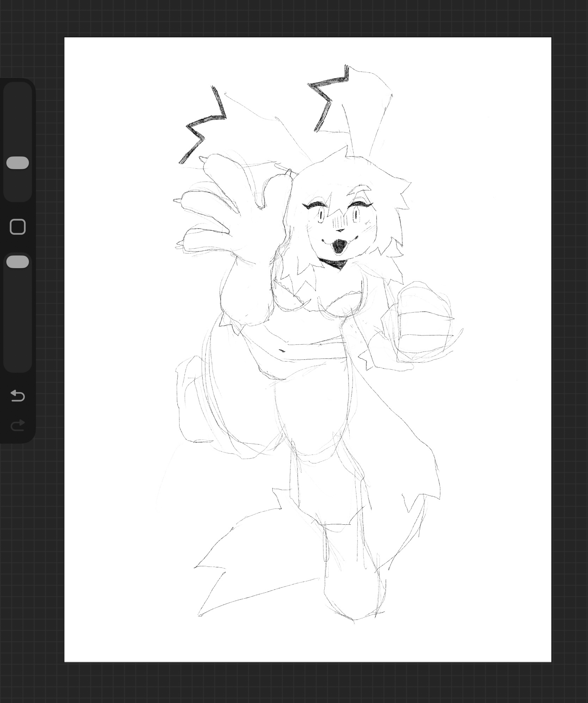The image size is (588, 703).
Task: Click the character's left eye on canvas
Action: (x=321, y=214)
